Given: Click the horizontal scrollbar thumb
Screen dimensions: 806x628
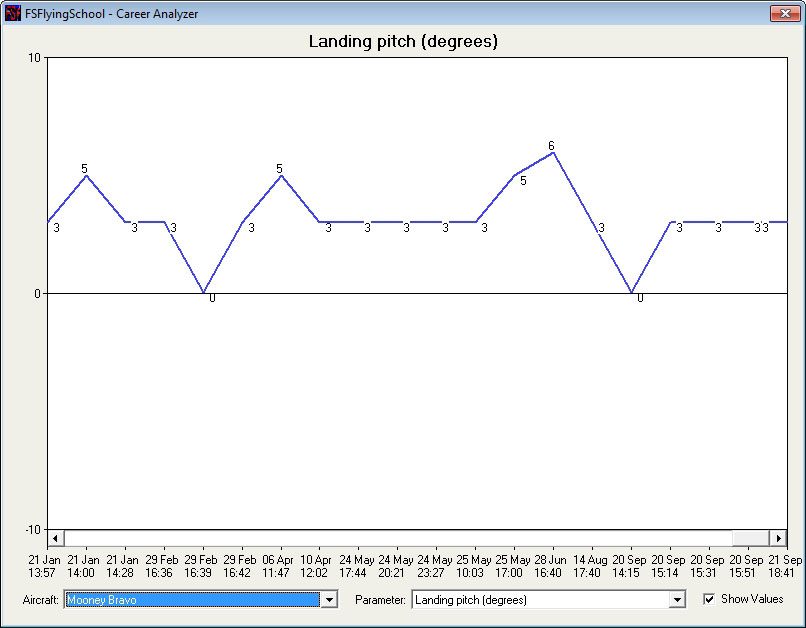Looking at the screenshot, I should [x=398, y=538].
